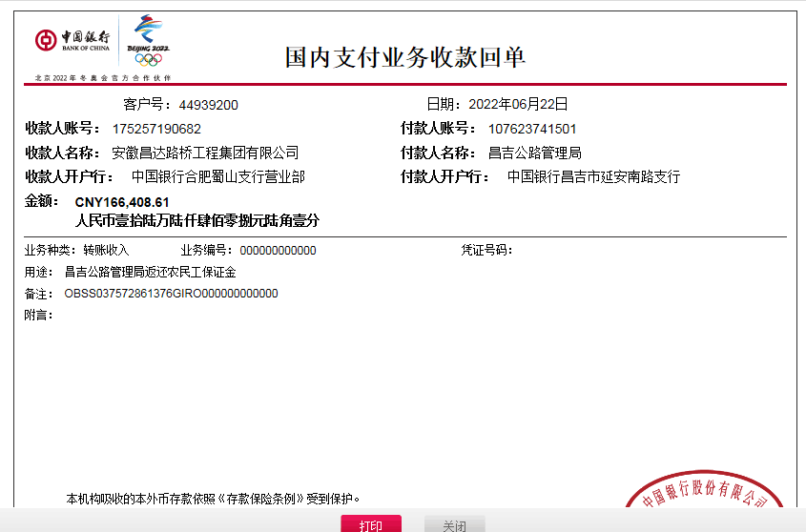Click payer name 昌吉公路管理局

(x=534, y=153)
